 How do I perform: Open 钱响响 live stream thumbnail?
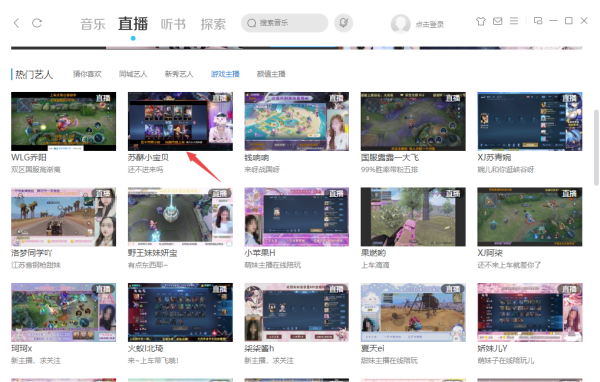click(297, 121)
